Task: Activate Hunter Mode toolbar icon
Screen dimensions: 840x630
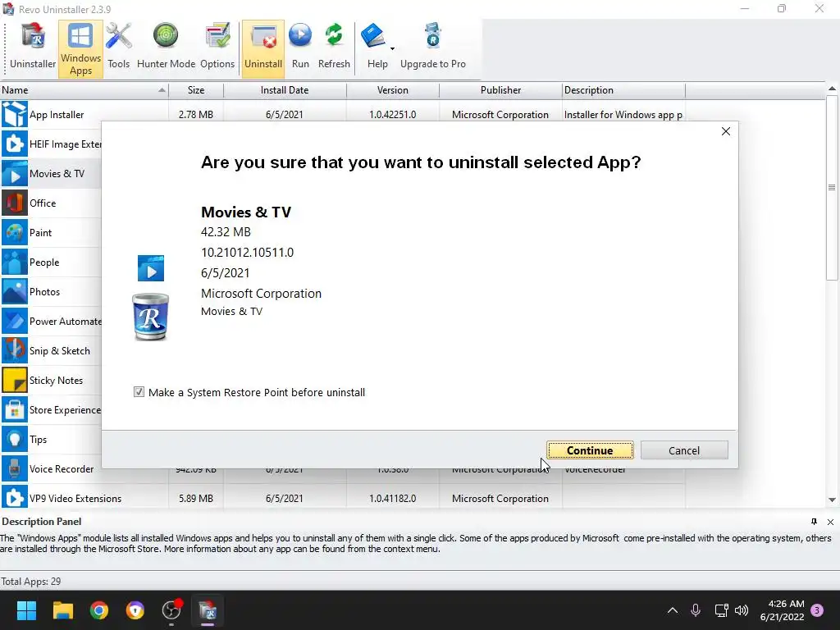Action: click(166, 47)
